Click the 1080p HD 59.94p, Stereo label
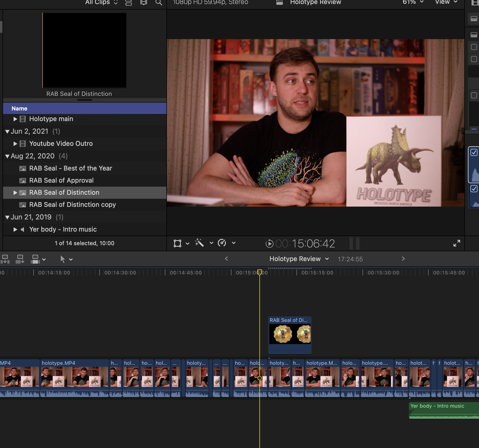 point(211,2)
